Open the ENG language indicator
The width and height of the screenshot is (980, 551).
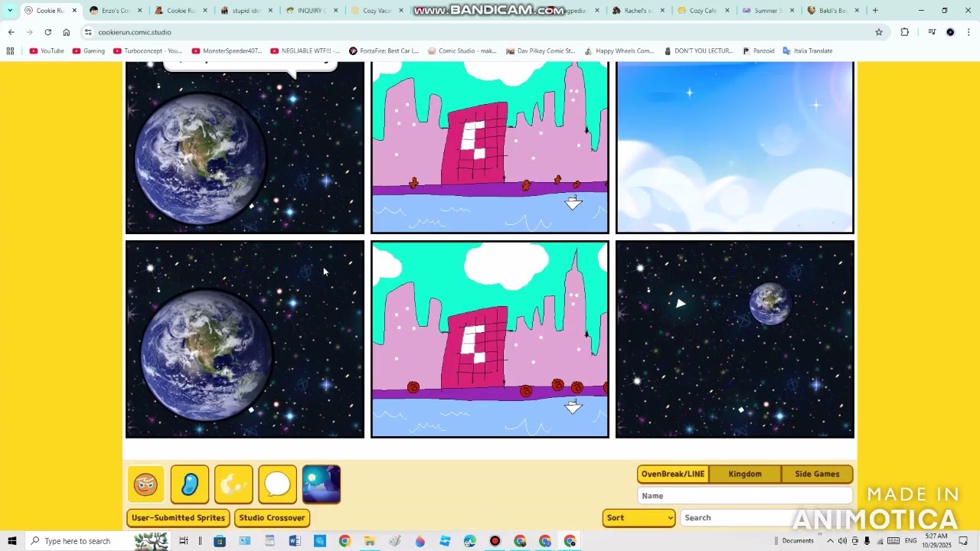(x=911, y=541)
